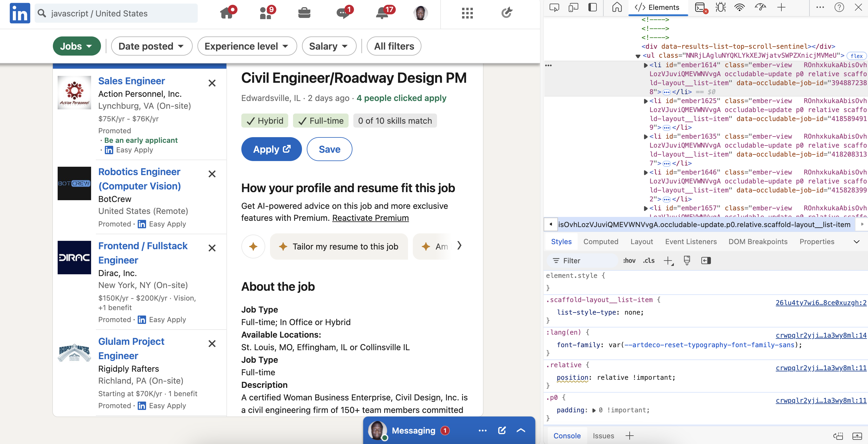Open DevTools help question icon

pos(839,7)
